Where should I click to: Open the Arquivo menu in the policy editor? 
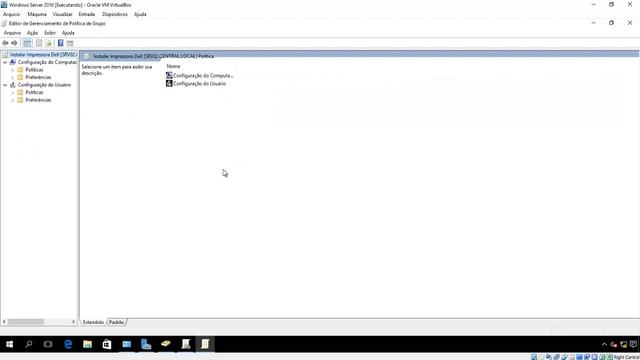12,33
